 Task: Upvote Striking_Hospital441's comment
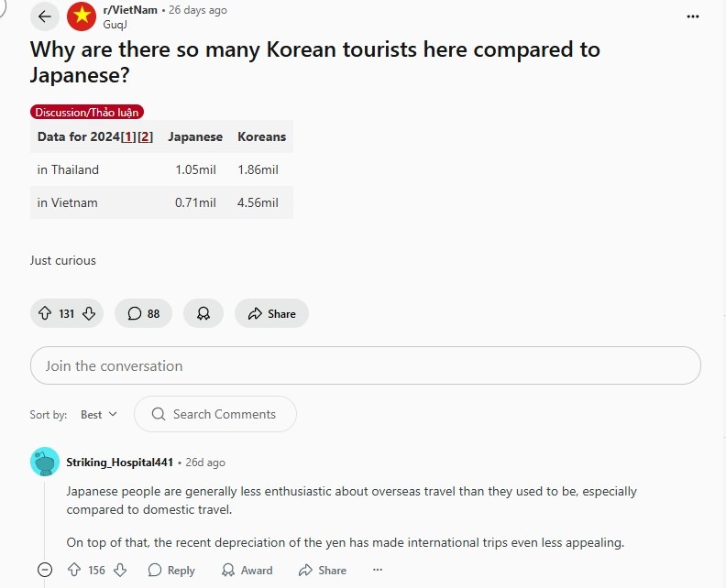tap(75, 570)
